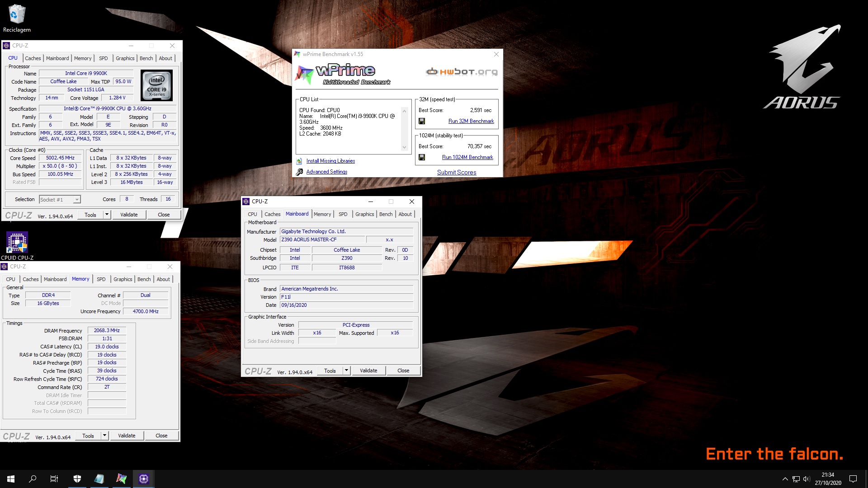Open the About tab in the Mainboard CPU-Z window

click(405, 214)
